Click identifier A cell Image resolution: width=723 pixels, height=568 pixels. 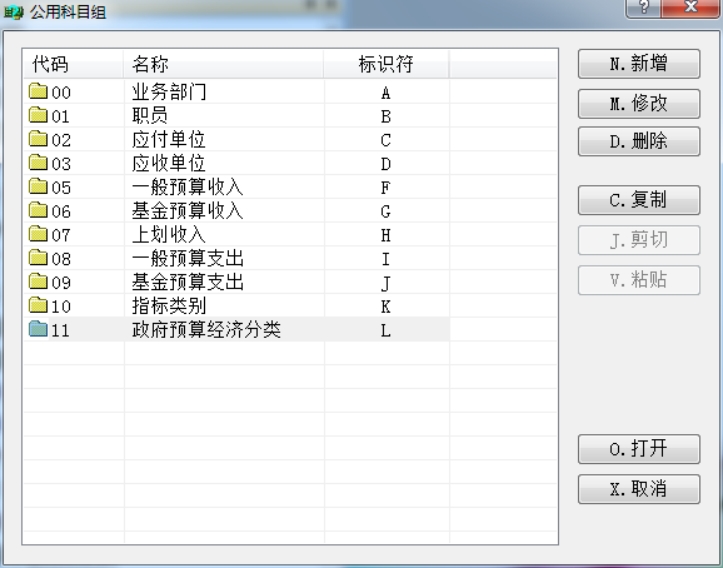click(x=386, y=93)
